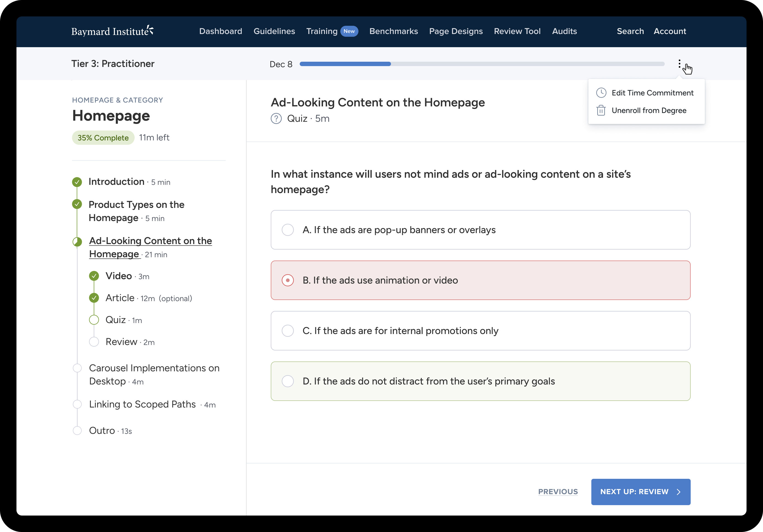Click the Ad-Looking Content on the Homepage heading
Viewport: 763px width, 532px height.
click(377, 102)
